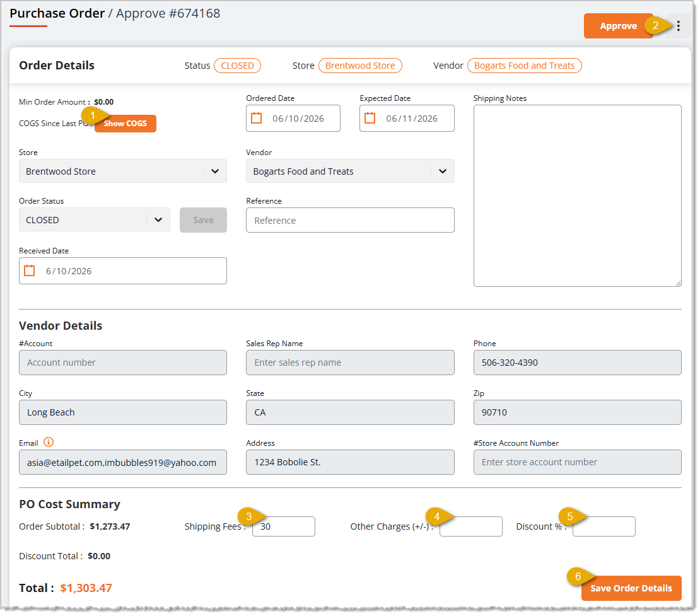Click the Bogarts Food and Treats badge

524,66
